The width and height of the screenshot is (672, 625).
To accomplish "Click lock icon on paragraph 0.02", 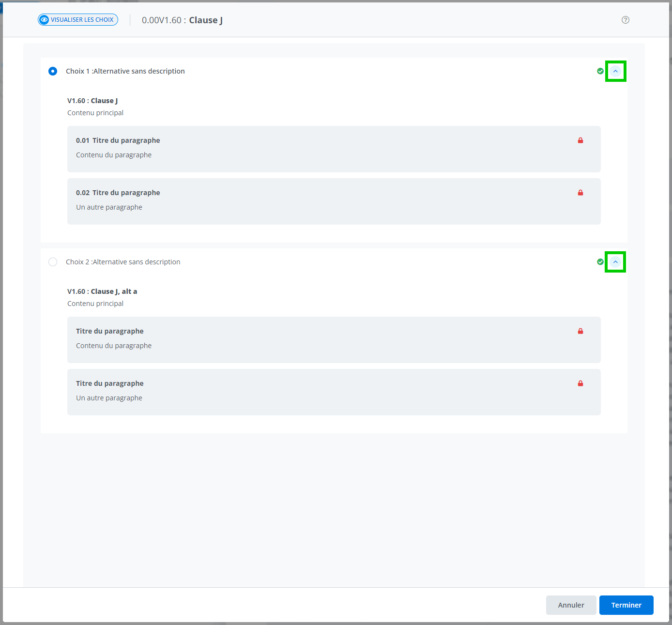I will [x=580, y=193].
